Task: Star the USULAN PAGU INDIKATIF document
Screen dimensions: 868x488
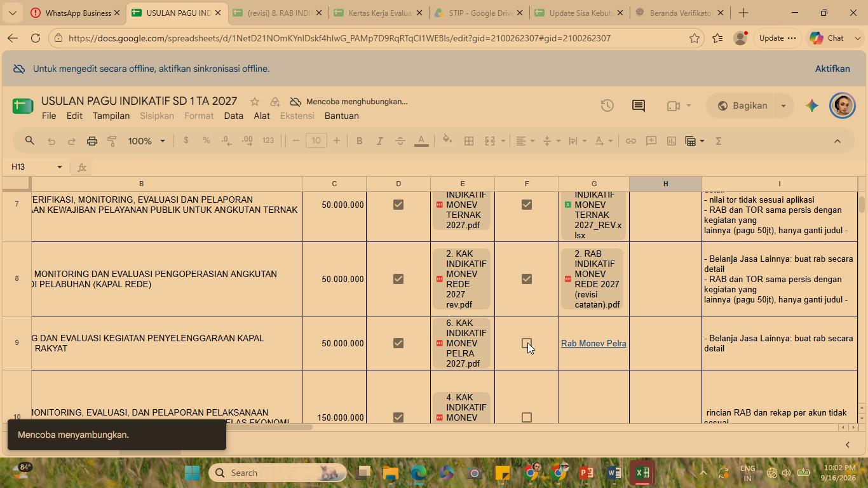Action: point(255,102)
